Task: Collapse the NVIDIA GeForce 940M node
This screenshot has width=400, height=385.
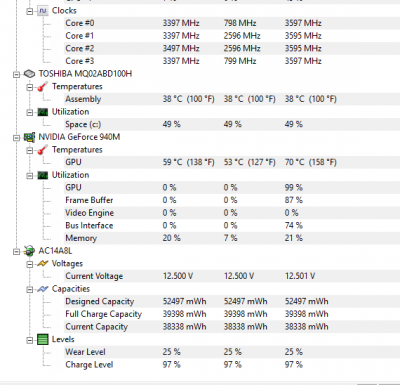Action: click(16, 138)
